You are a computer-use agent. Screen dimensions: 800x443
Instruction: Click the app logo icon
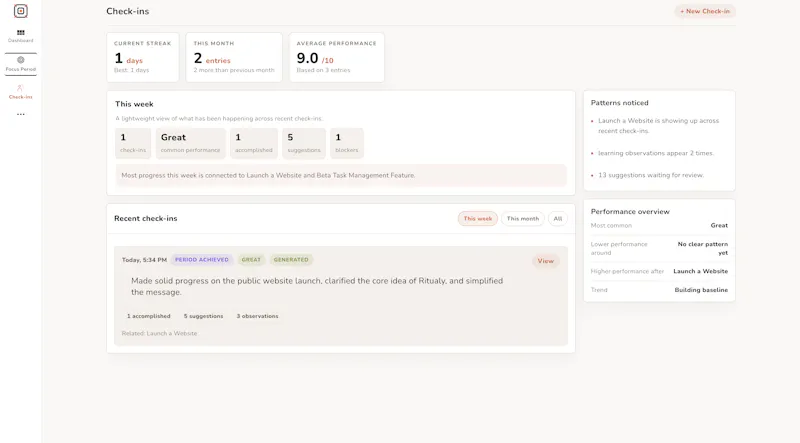click(20, 11)
